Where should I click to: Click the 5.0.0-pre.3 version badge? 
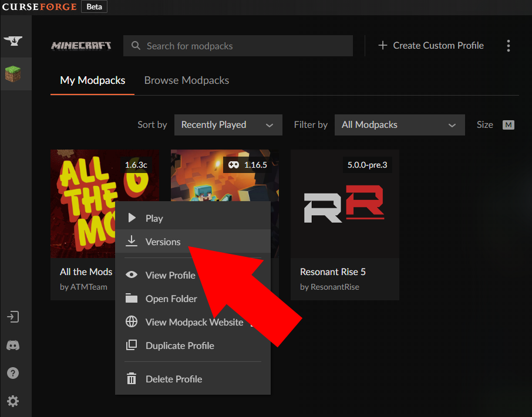click(x=367, y=165)
